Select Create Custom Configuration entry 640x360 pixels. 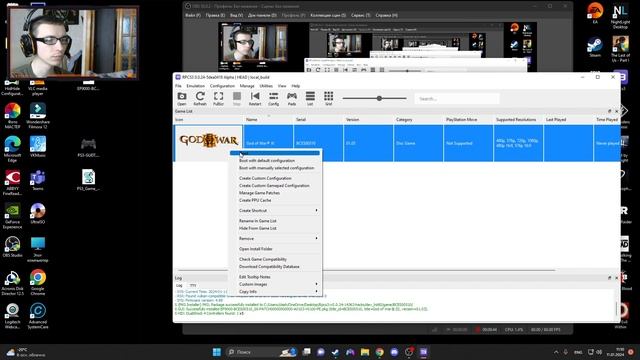[276, 178]
